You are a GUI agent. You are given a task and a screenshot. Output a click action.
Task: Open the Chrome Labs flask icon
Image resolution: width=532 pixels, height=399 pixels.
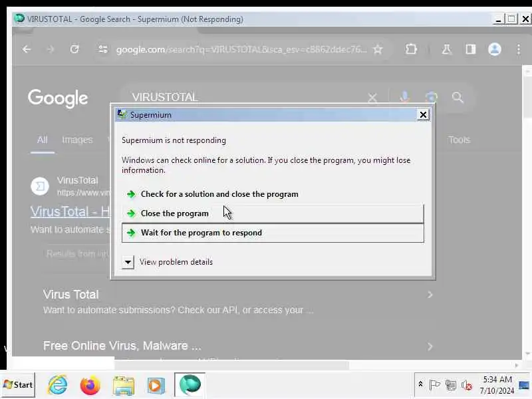pyautogui.click(x=446, y=49)
